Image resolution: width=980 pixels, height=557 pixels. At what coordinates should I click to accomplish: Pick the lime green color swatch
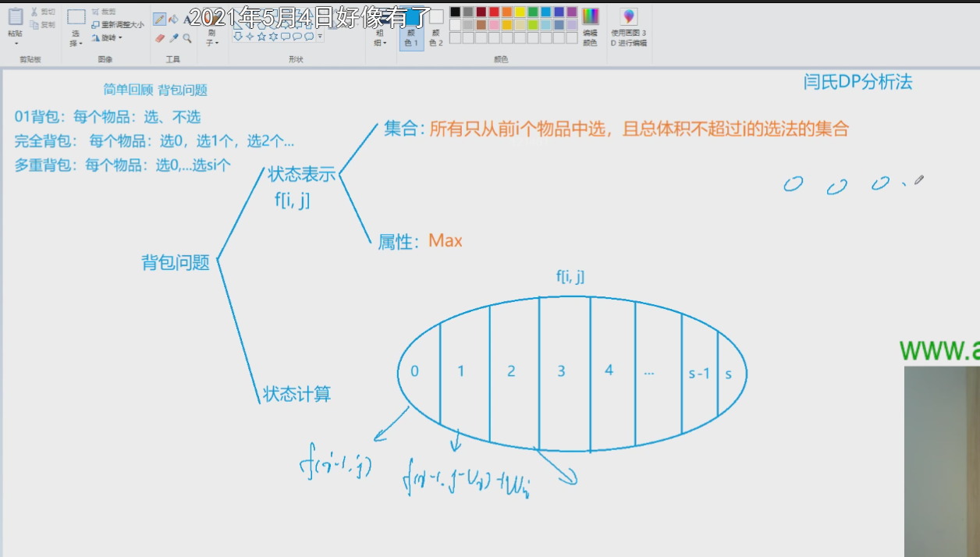(x=533, y=25)
